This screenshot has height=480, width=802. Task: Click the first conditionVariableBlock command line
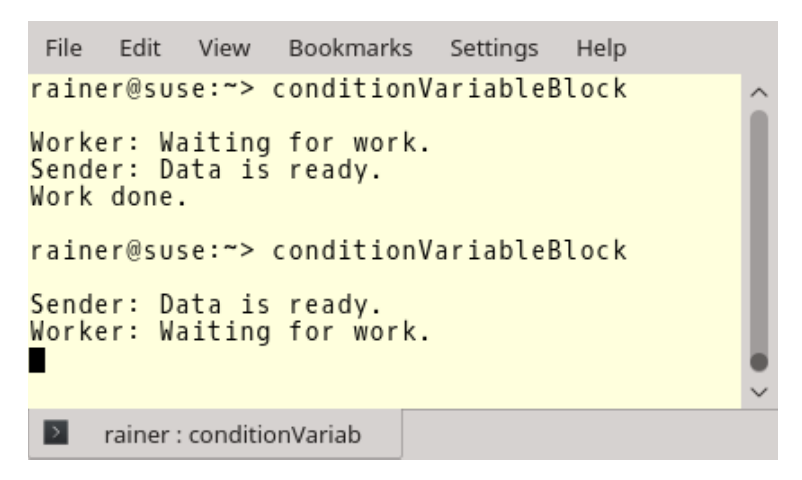coord(328,89)
